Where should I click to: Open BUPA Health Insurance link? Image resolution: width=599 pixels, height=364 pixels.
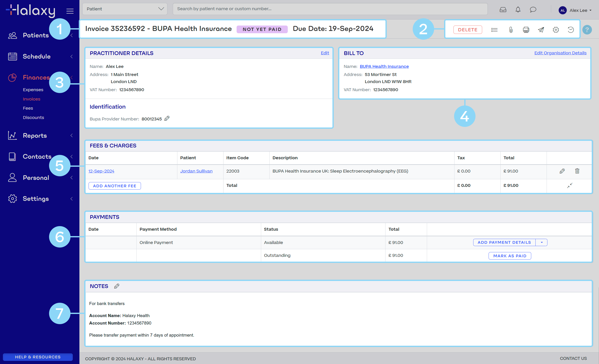[384, 66]
